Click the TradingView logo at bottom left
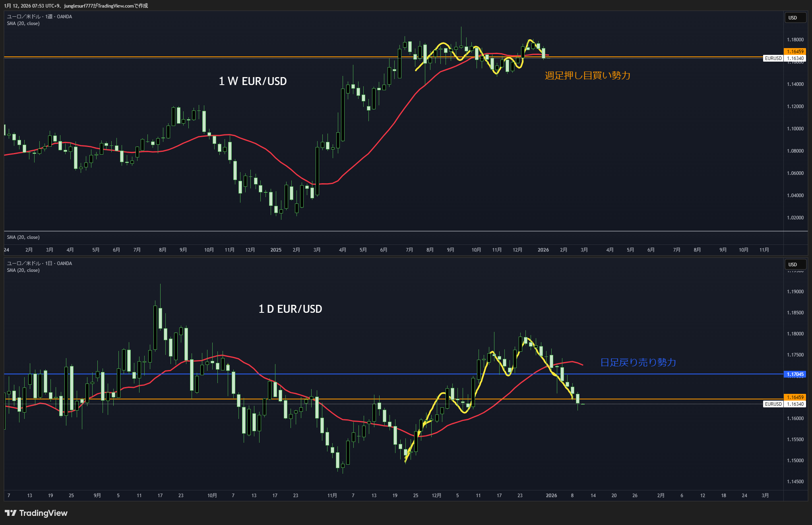The image size is (812, 525). 36,513
